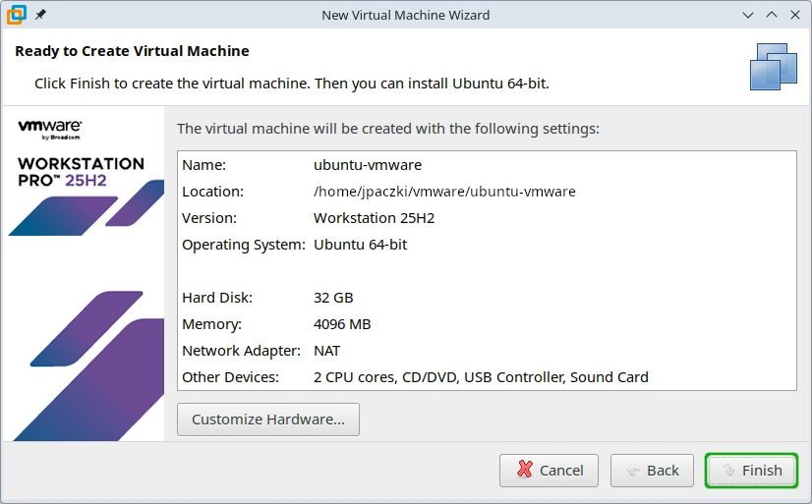Minimize the wizard with the down chevron

pyautogui.click(x=747, y=15)
